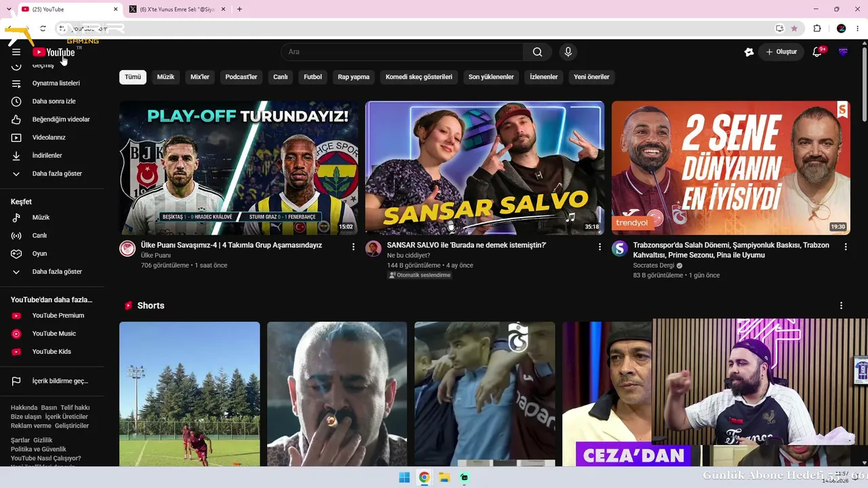Select the Futbol filter chip
This screenshot has width=868, height=488.
313,77
